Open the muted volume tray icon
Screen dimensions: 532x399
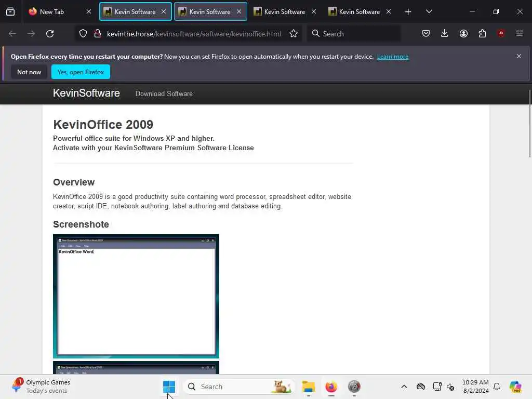coord(450,387)
